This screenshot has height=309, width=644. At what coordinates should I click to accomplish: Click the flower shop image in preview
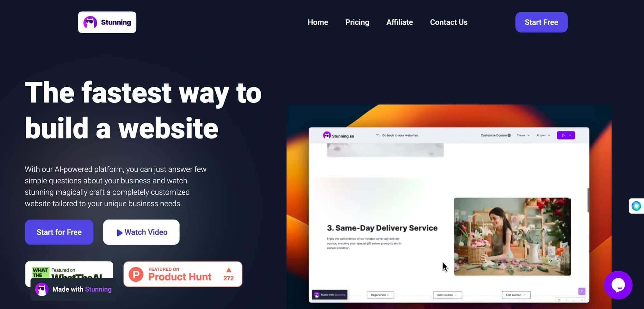click(x=512, y=237)
